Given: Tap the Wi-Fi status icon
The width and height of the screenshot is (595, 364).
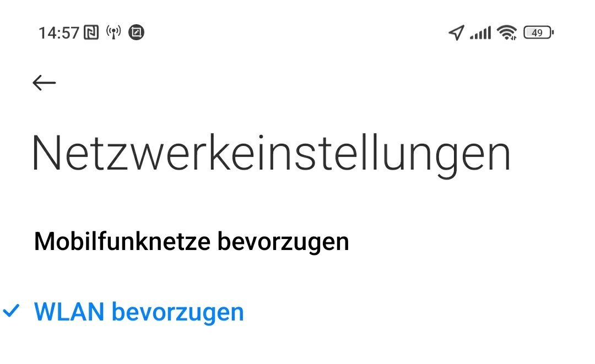Looking at the screenshot, I should (507, 32).
